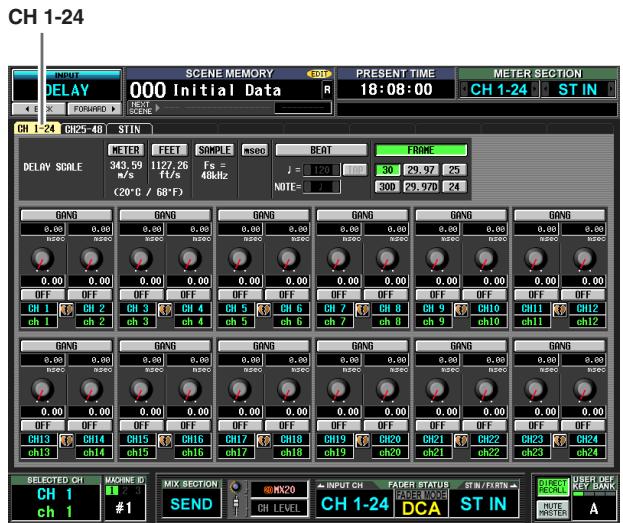Click the SEND button in MIX SECTION
623x523 pixels.
tap(191, 504)
